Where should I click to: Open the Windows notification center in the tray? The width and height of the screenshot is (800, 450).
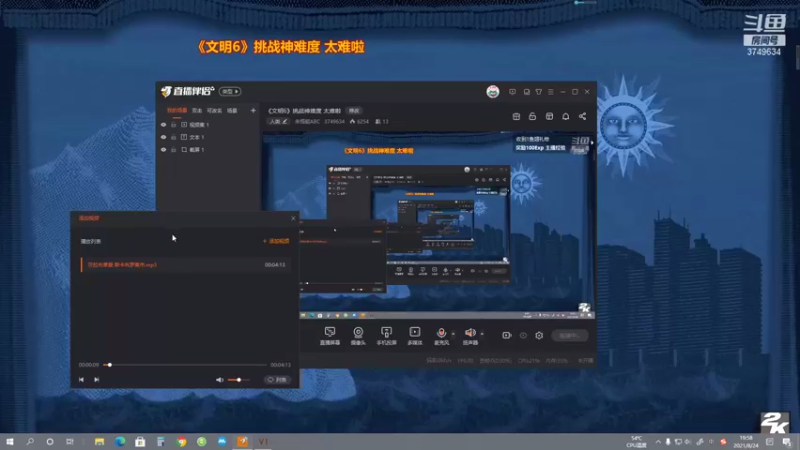coord(787,441)
